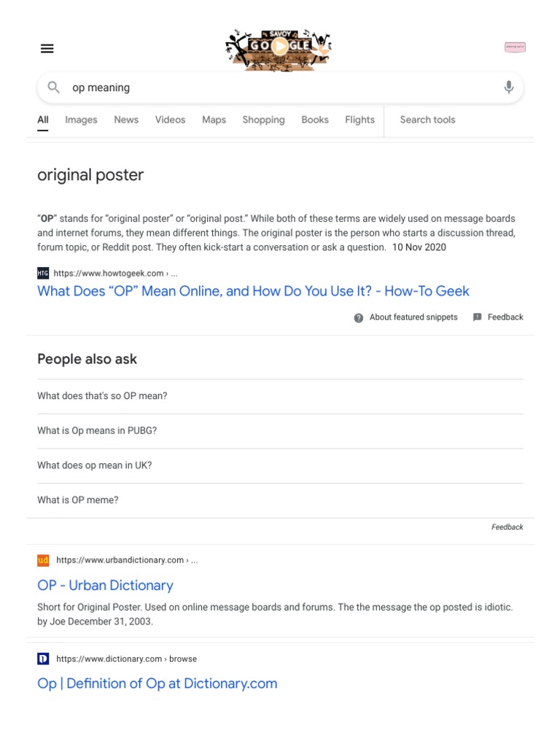Click the How-To Geek favicon

43,274
